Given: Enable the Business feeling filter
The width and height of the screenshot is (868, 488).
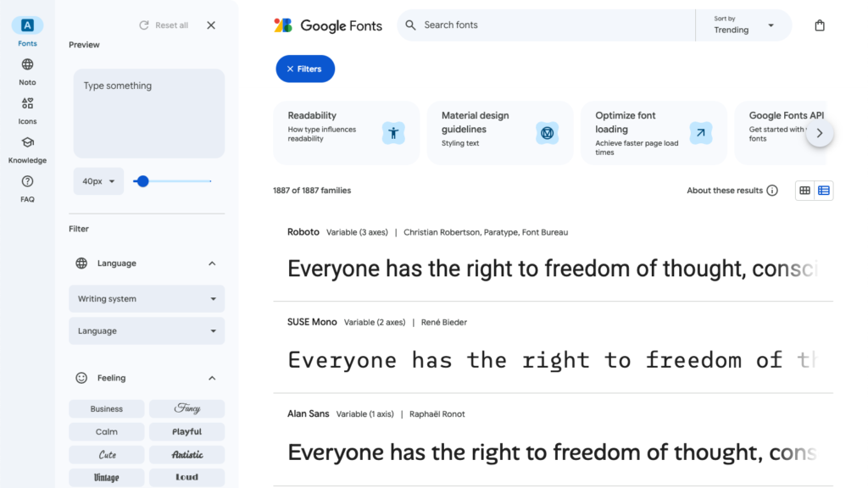Looking at the screenshot, I should [x=106, y=408].
